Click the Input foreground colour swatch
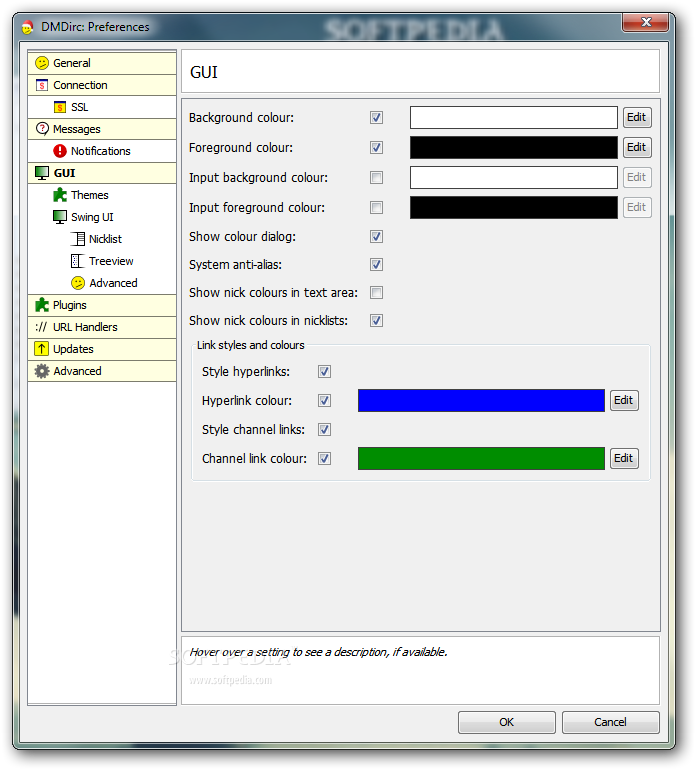 pos(514,208)
